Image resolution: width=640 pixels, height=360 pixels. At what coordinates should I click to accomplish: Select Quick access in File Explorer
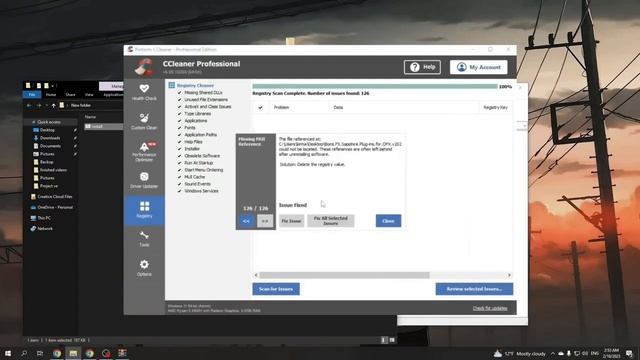(50, 122)
